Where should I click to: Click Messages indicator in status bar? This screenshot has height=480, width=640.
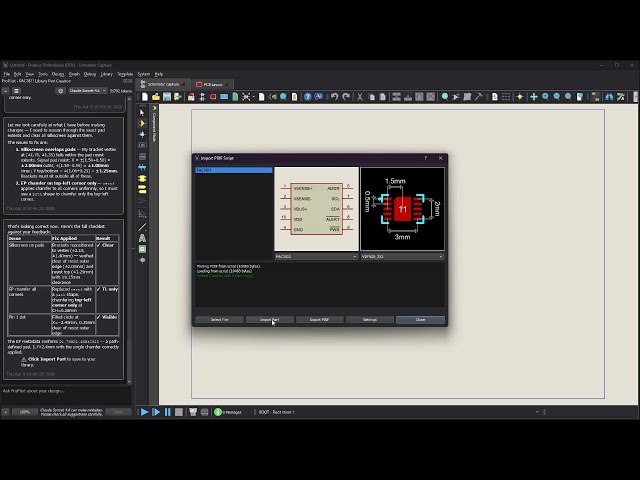(228, 412)
